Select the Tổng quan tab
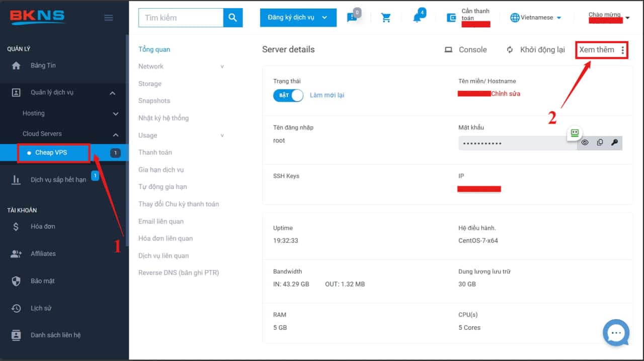This screenshot has height=361, width=644. tap(154, 49)
